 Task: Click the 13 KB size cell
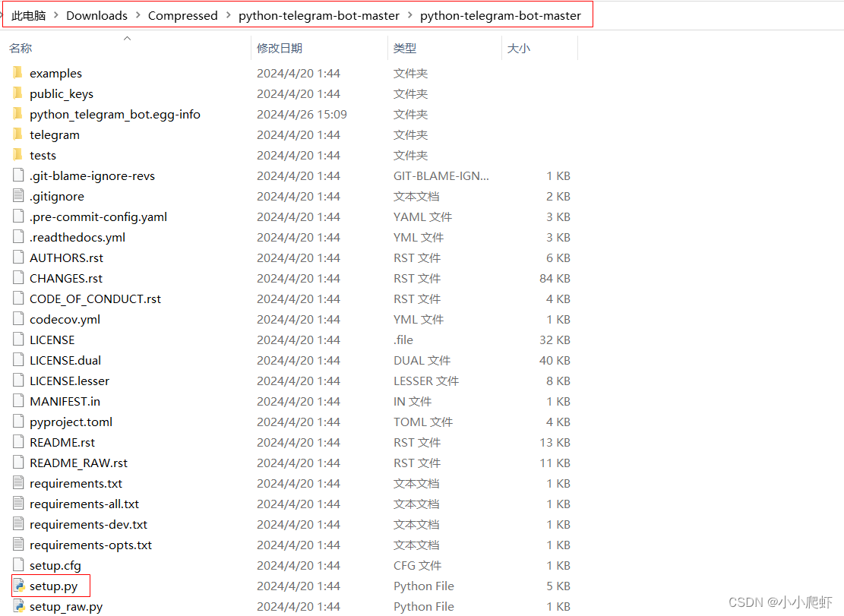click(555, 442)
